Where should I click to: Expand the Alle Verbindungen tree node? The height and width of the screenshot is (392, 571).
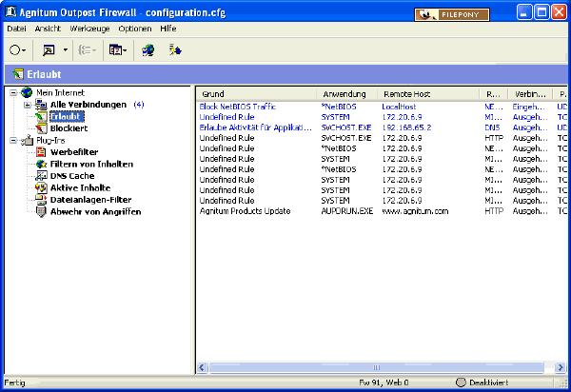(x=28, y=105)
